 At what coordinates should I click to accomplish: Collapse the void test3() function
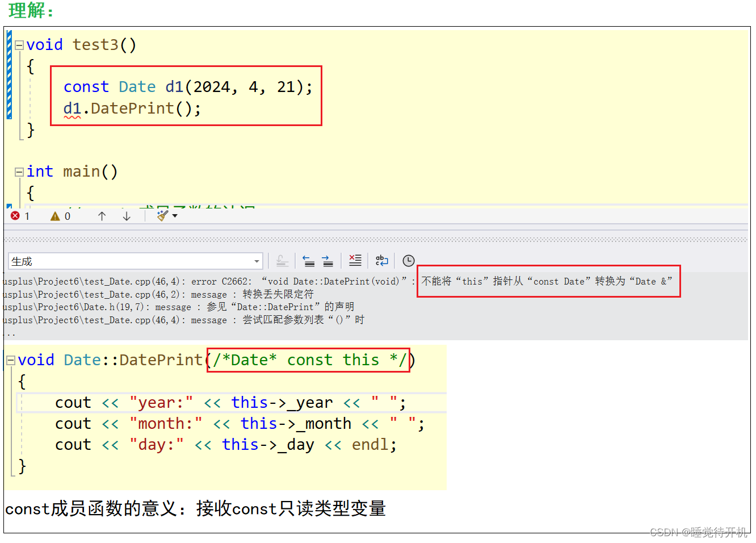19,45
